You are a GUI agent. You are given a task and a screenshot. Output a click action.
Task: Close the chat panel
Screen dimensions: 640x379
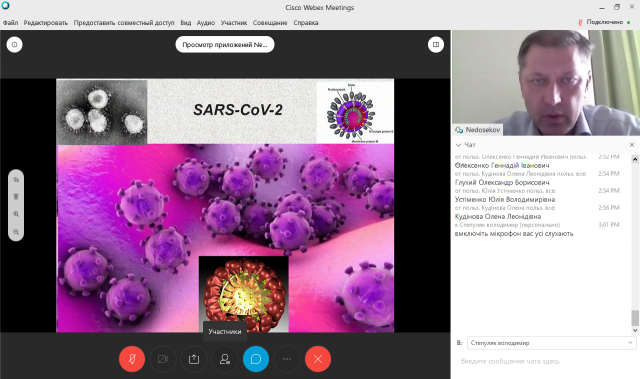632,145
